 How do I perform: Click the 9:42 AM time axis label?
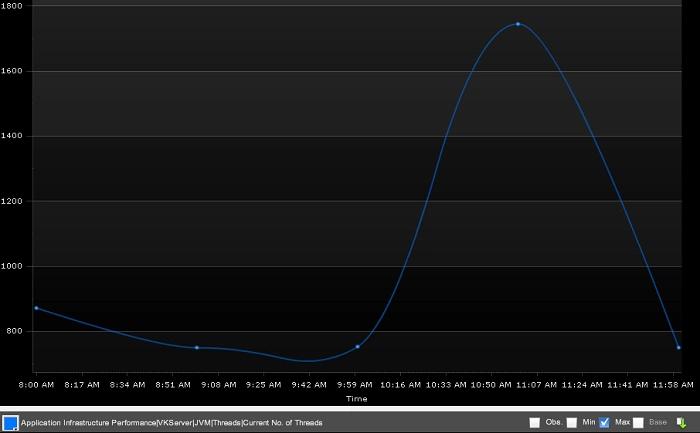point(308,384)
